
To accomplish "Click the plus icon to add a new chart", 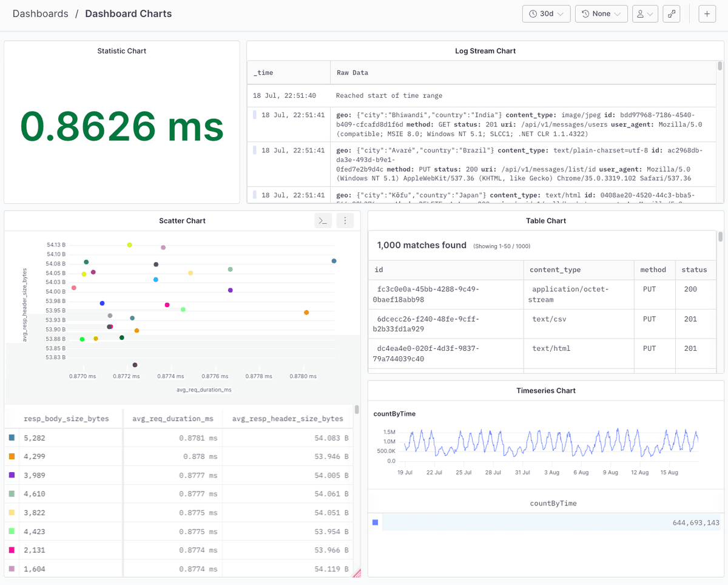I will pos(707,13).
